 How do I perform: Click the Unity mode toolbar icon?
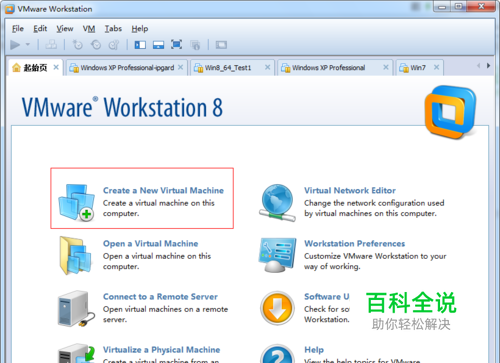tap(195, 44)
